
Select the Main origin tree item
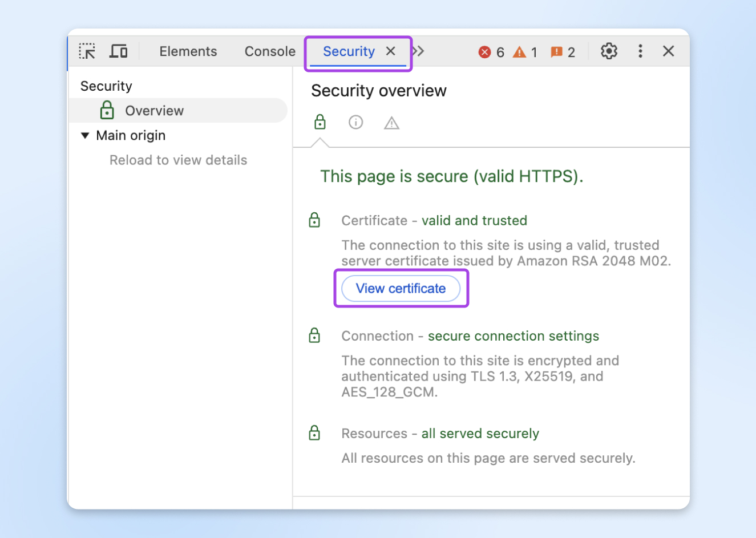[129, 135]
